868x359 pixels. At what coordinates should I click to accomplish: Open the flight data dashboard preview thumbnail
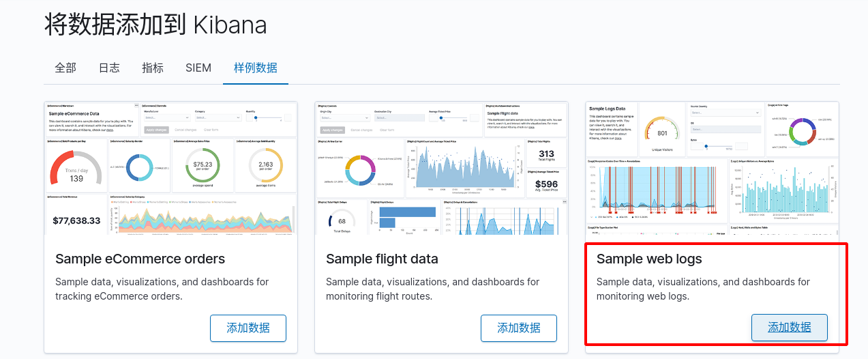tap(441, 168)
